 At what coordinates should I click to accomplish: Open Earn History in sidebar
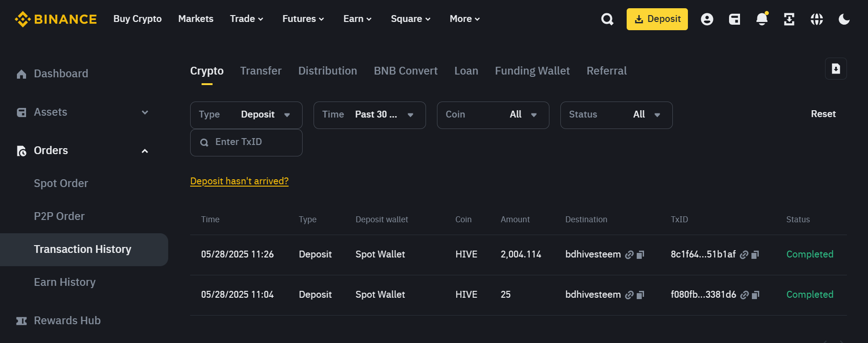[64, 282]
